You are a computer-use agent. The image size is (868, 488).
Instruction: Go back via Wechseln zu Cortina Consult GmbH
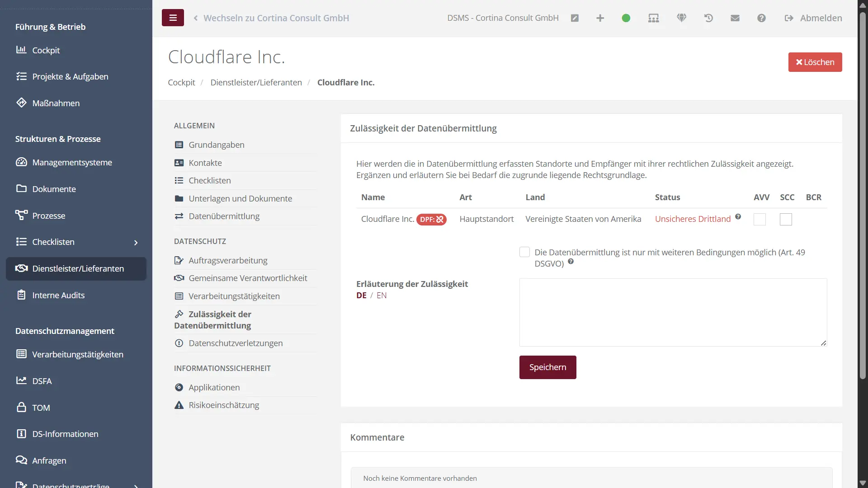(271, 18)
